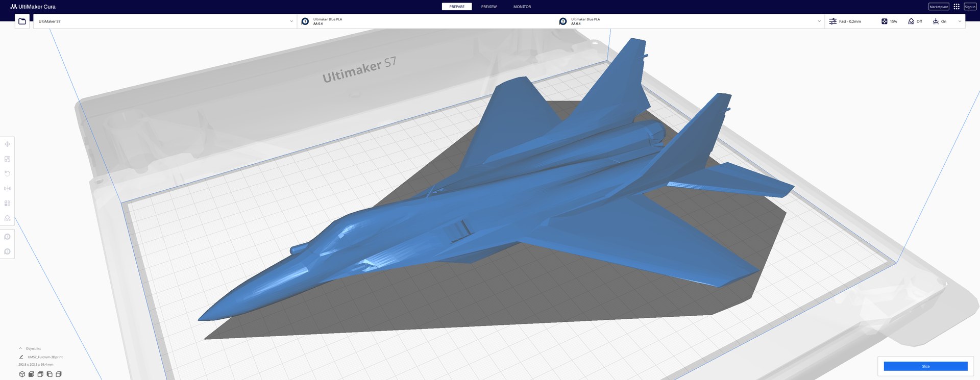Switch to right side view cube icon
980x380 pixels.
click(x=59, y=374)
